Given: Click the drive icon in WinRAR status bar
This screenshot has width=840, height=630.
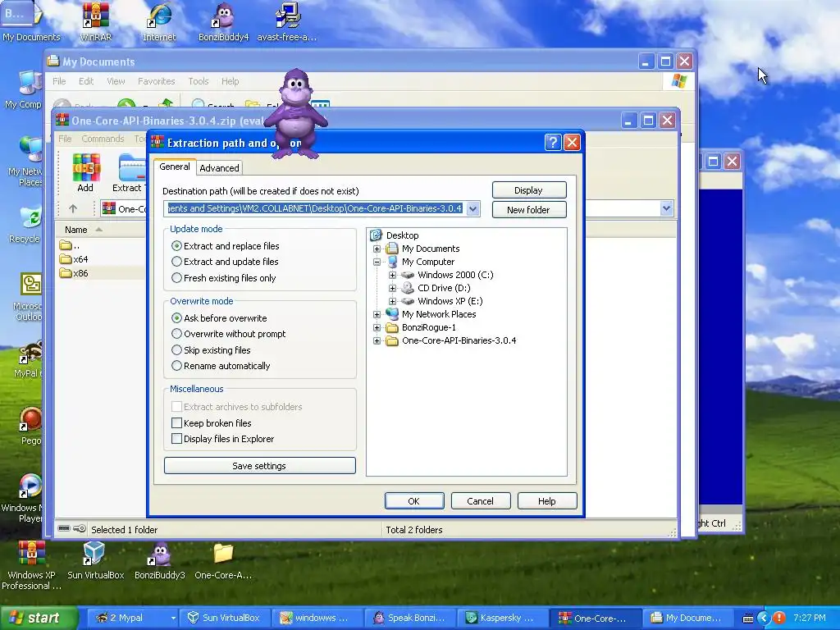Looking at the screenshot, I should (x=64, y=529).
